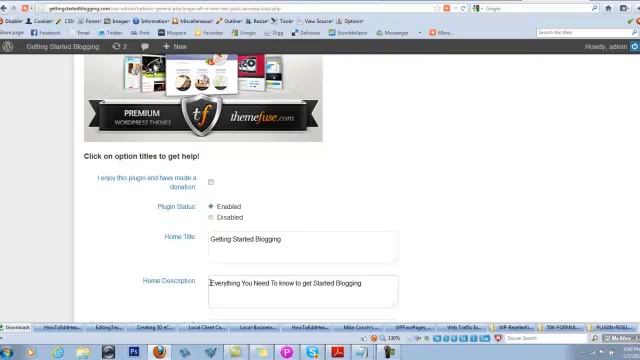Click the browser Home button

[608, 8]
